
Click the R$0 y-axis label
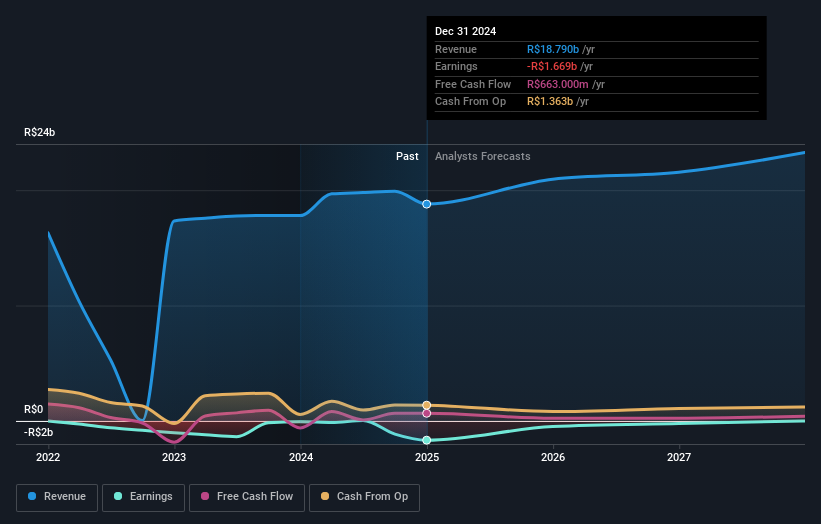tap(34, 409)
